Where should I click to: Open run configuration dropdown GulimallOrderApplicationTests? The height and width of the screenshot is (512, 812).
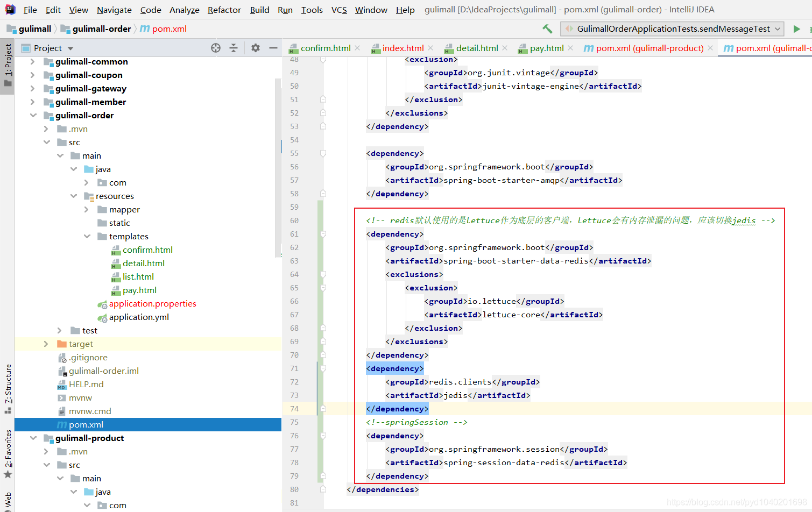coord(672,29)
